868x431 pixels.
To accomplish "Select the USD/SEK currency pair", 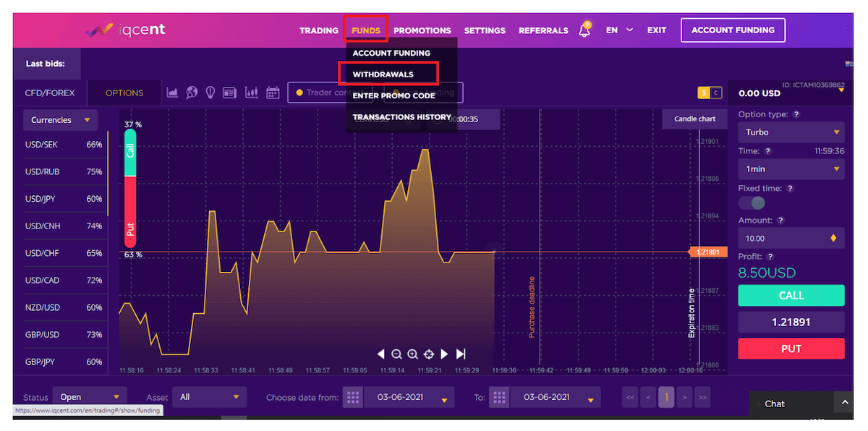I will 64,145.
